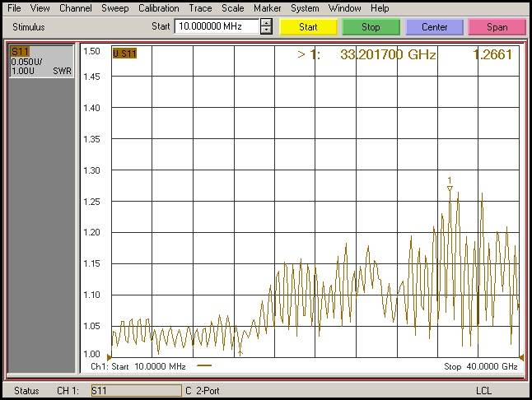Click the Start frequency input field
Viewport: 532px width, 400px height.
pos(216,26)
